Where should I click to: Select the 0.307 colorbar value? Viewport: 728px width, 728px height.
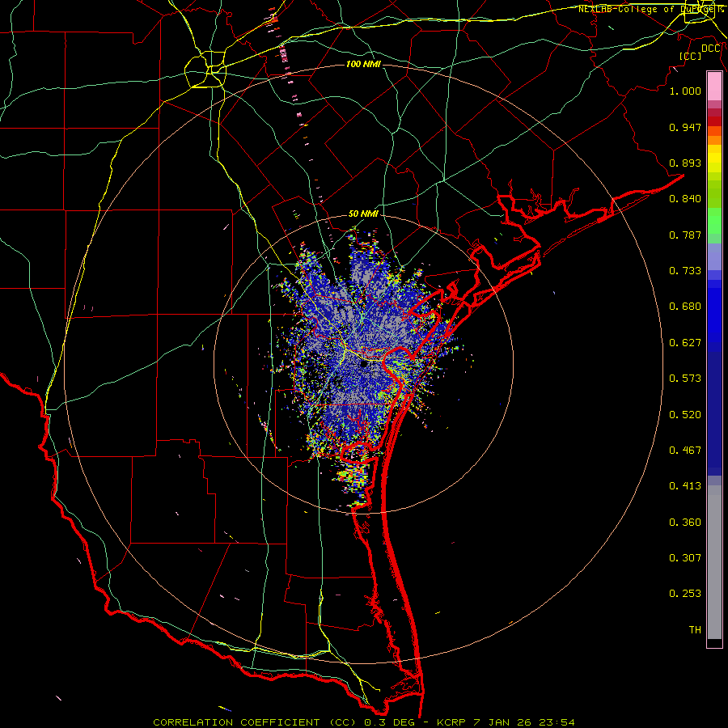pyautogui.click(x=685, y=558)
